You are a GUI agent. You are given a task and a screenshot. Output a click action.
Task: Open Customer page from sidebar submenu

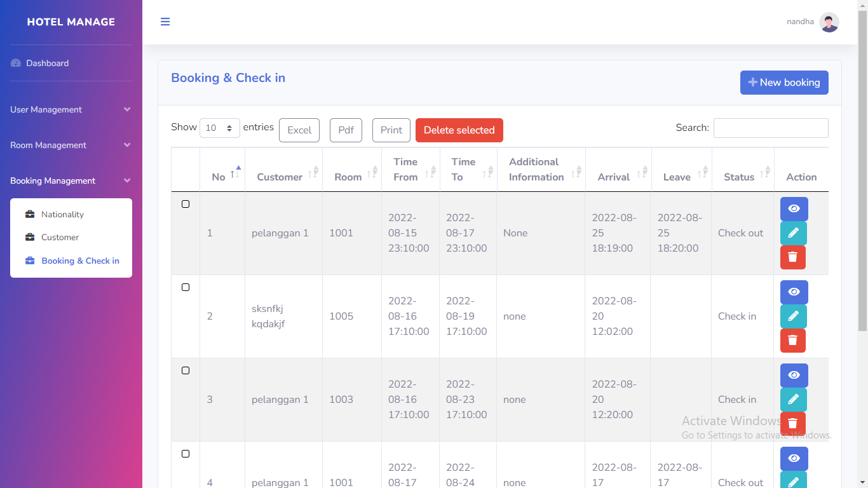(x=60, y=238)
